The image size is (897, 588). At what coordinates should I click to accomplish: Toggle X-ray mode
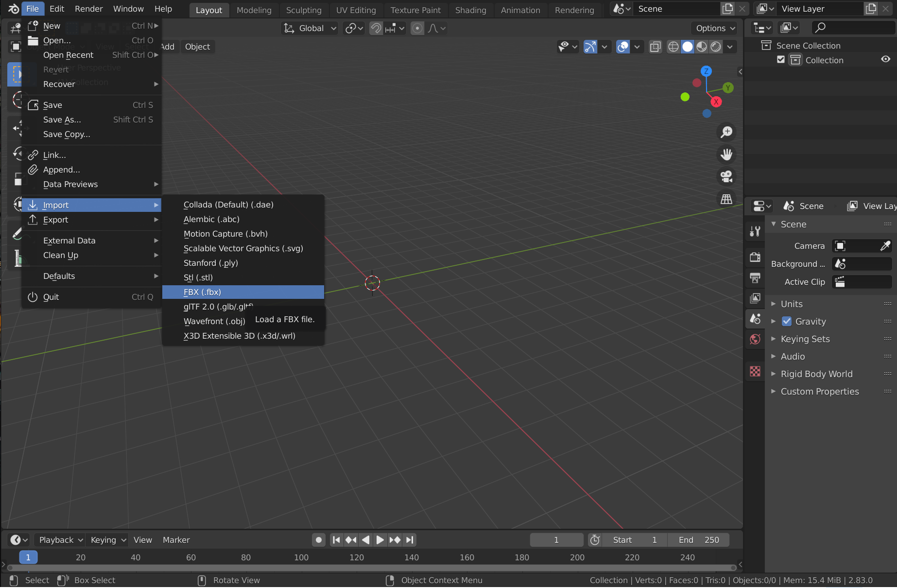pyautogui.click(x=655, y=47)
